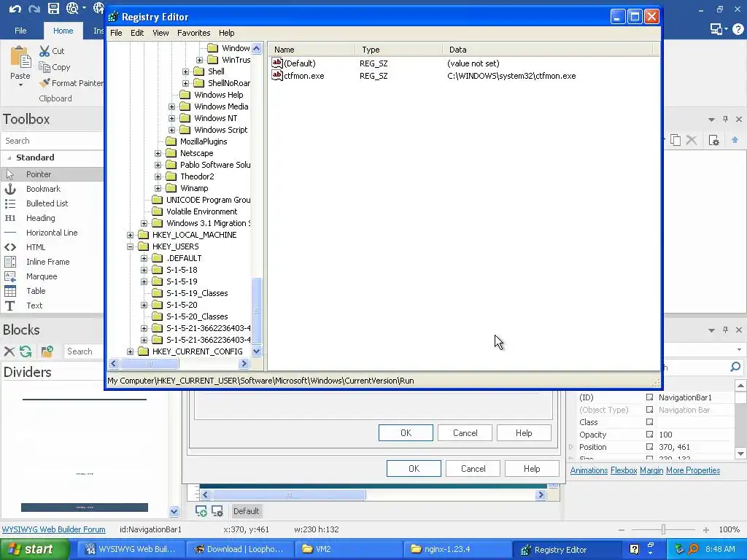This screenshot has width=747, height=560.
Task: Switch to the Web Builder File tab
Action: 20,31
